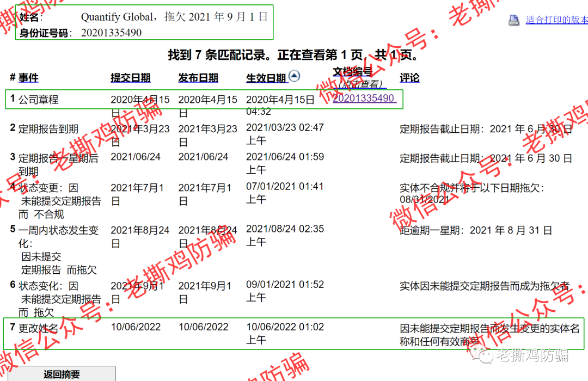Sort by the 发布日期 column header
This screenshot has width=588, height=381.
[198, 78]
